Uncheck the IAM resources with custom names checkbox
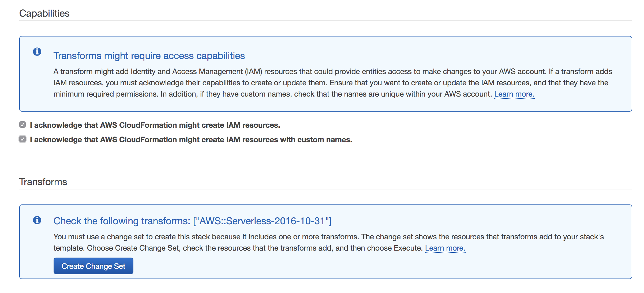 point(23,139)
